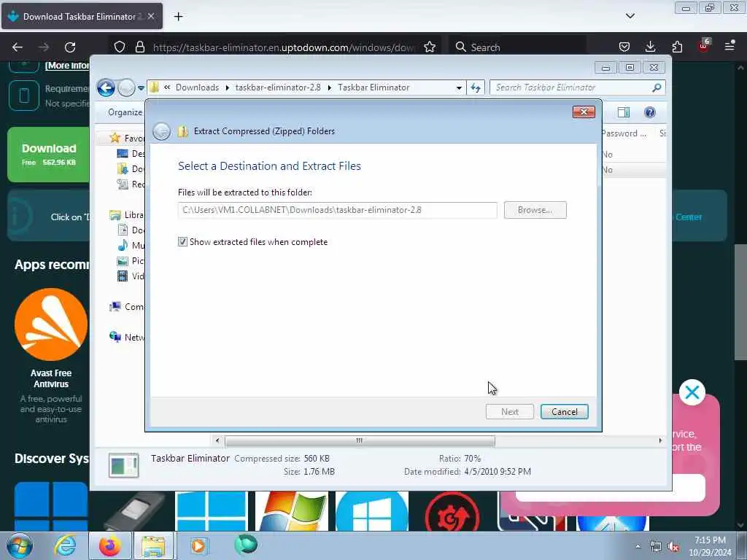The height and width of the screenshot is (560, 747).
Task: Click the magnifier icon in Explorer search
Action: tap(657, 87)
